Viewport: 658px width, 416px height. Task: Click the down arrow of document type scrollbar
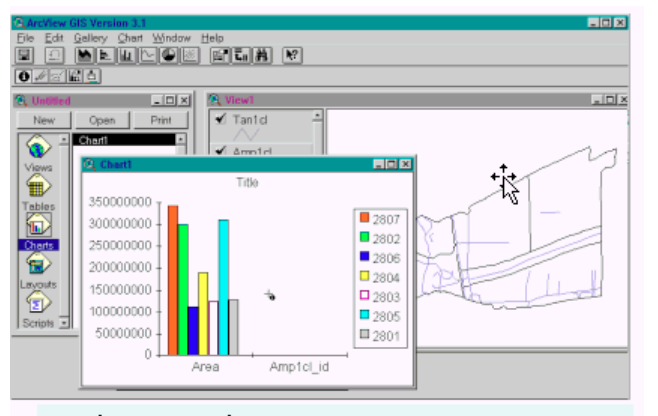[x=64, y=322]
